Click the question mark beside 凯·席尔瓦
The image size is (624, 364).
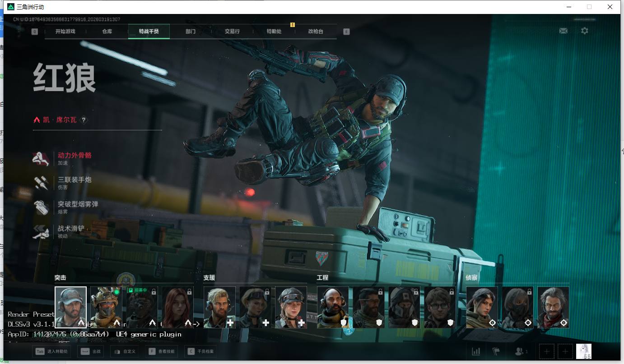[x=84, y=120]
